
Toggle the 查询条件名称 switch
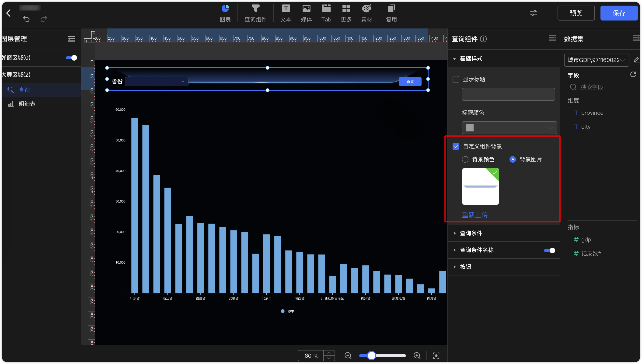pos(549,251)
